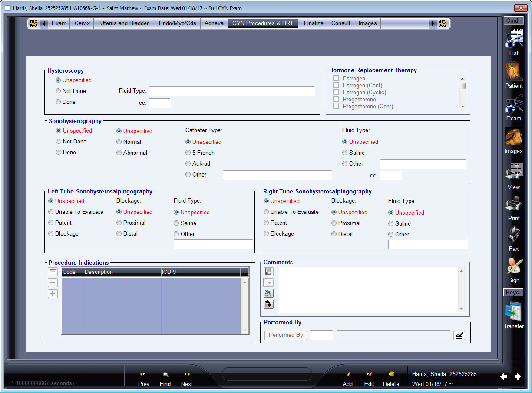Image resolution: width=532 pixels, height=393 pixels.
Task: Click the minus icon beside Procedure Indications table
Action: (53, 283)
